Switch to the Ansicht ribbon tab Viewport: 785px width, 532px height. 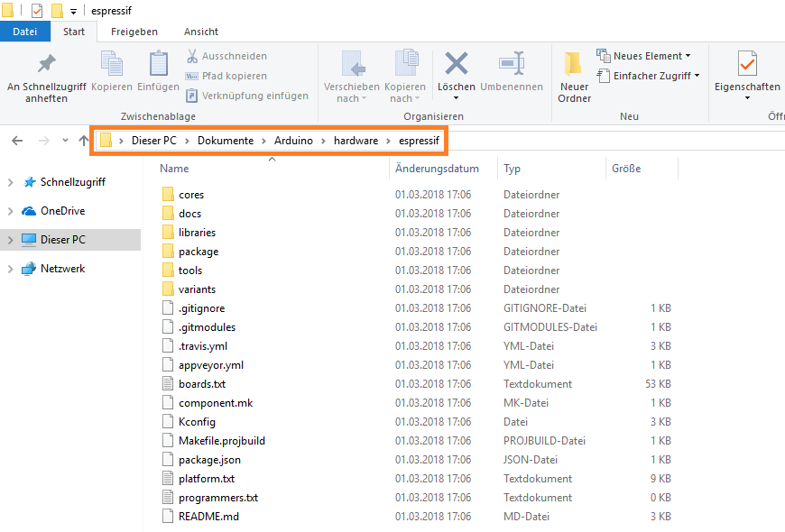(200, 32)
